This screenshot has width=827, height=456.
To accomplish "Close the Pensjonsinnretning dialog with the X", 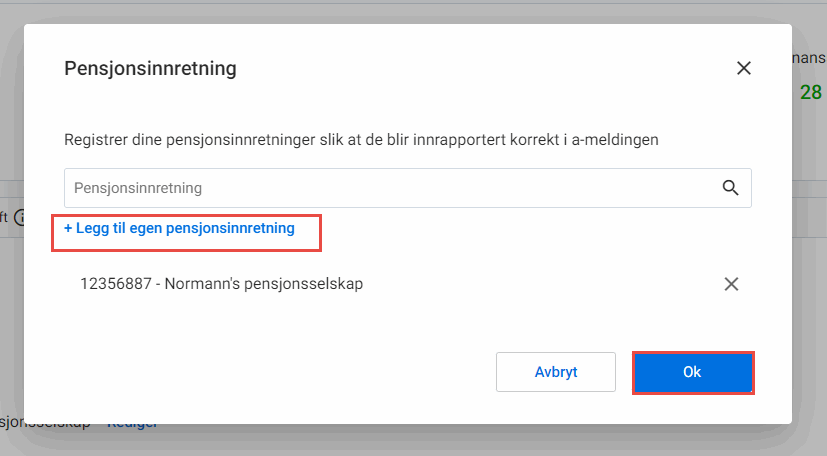I will [744, 68].
